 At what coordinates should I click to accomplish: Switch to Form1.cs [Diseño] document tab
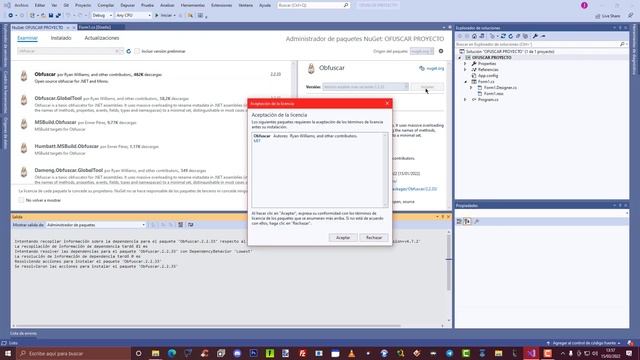[95, 27]
